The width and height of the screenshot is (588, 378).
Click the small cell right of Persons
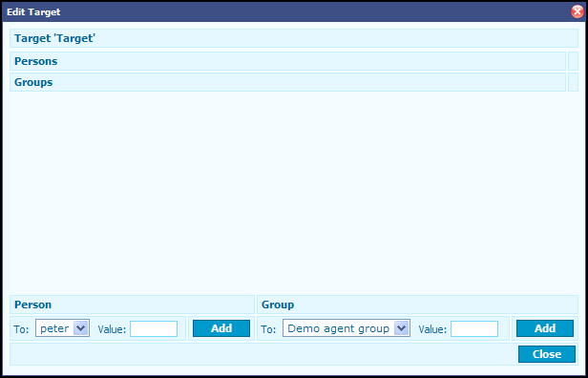573,61
